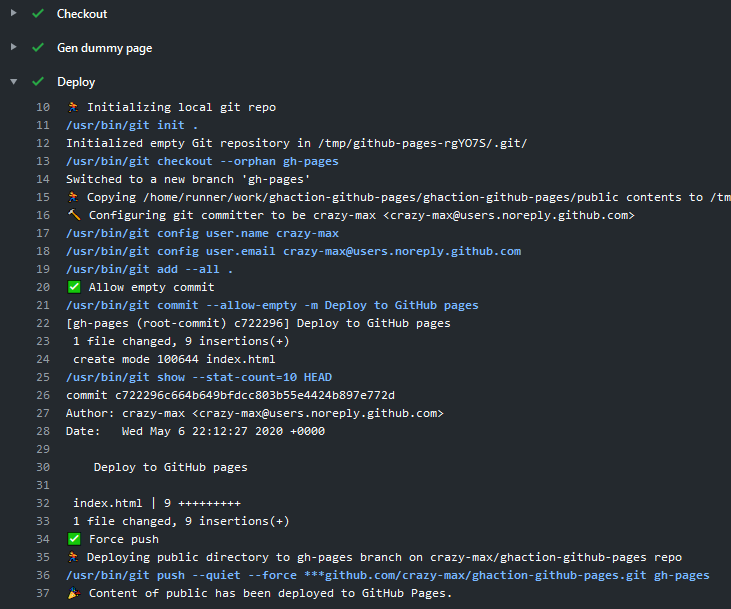Click 'Content of public has been deployed' line
Image resolution: width=731 pixels, height=609 pixels.
tap(270, 594)
